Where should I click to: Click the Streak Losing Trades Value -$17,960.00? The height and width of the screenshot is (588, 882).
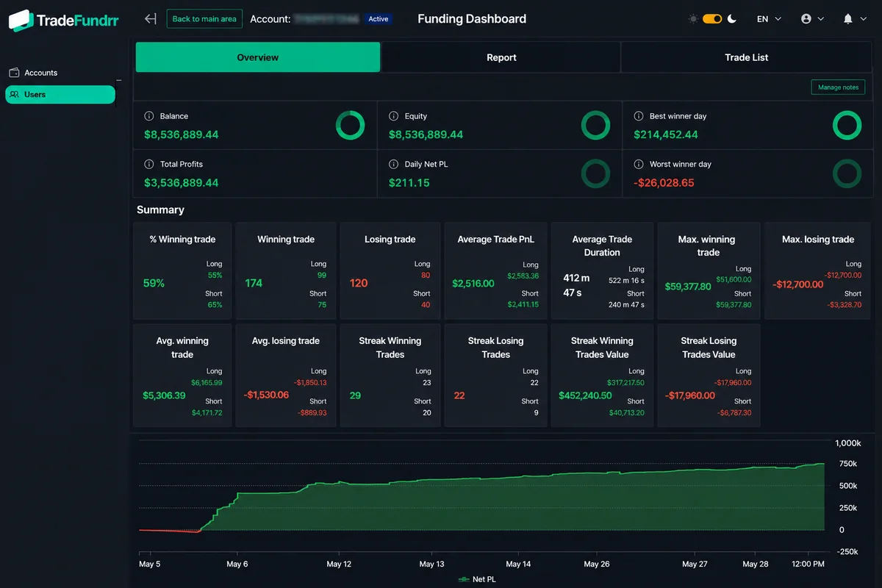(x=690, y=395)
